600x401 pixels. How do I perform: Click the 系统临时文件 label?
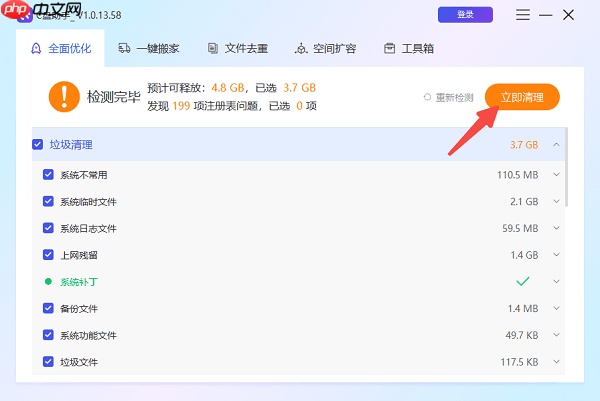[88, 202]
